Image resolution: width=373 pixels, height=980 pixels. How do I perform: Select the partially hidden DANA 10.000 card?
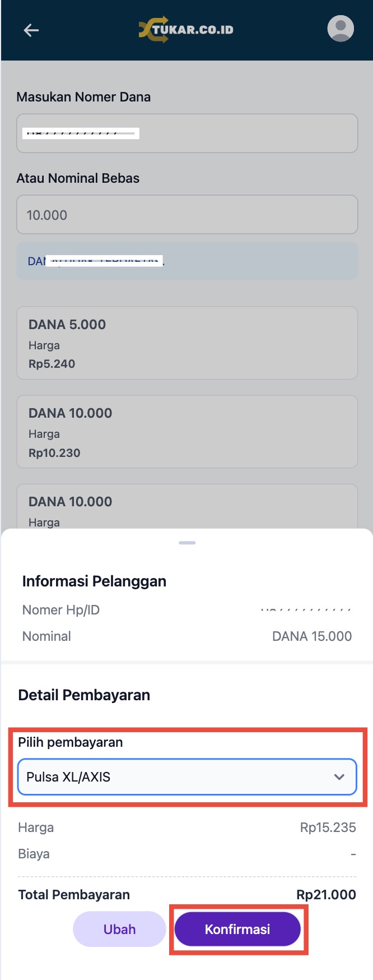[187, 507]
